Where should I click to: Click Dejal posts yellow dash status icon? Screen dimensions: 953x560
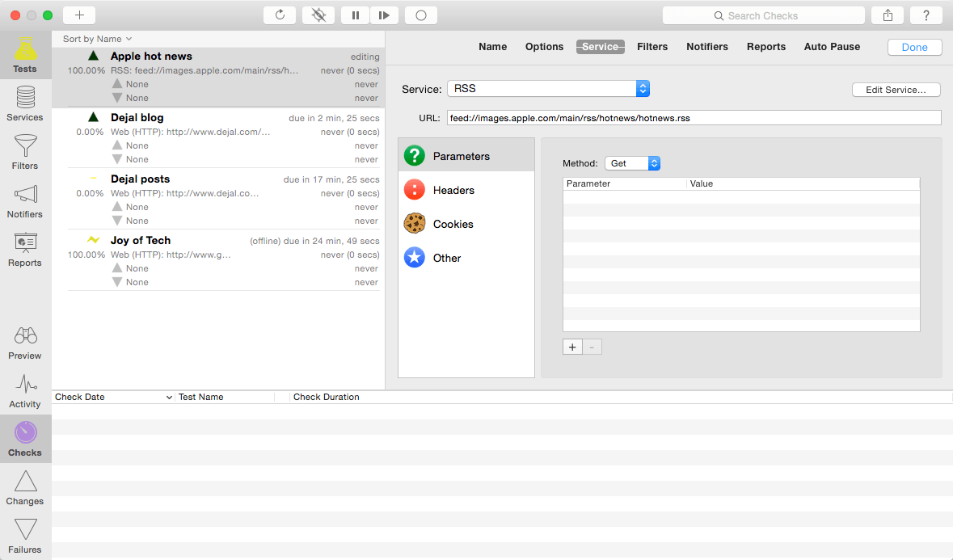[x=93, y=178]
